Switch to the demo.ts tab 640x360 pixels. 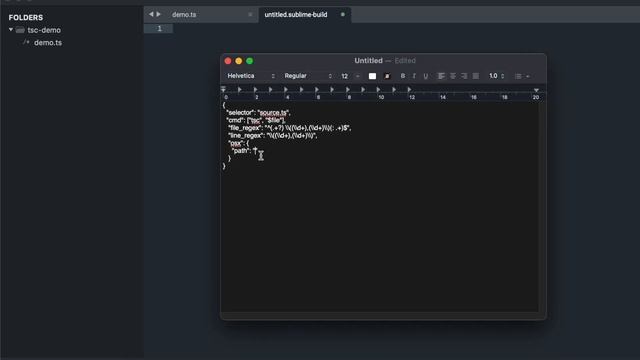click(x=184, y=15)
